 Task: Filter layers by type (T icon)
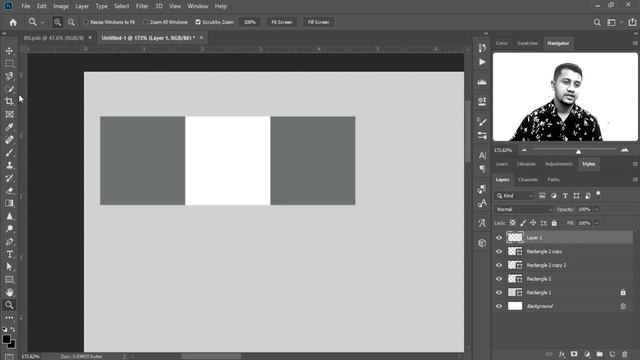(565, 196)
